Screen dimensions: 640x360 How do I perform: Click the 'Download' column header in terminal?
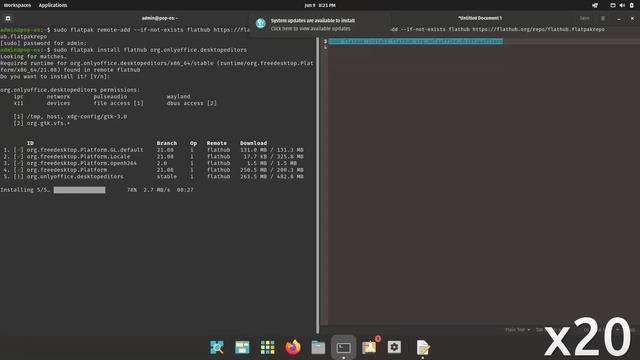(x=253, y=143)
